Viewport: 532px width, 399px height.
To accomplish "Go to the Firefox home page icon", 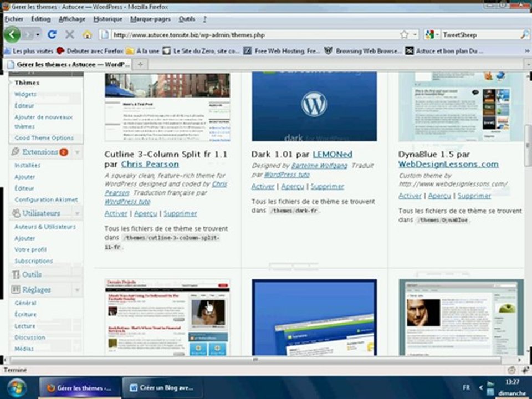I will pos(87,34).
